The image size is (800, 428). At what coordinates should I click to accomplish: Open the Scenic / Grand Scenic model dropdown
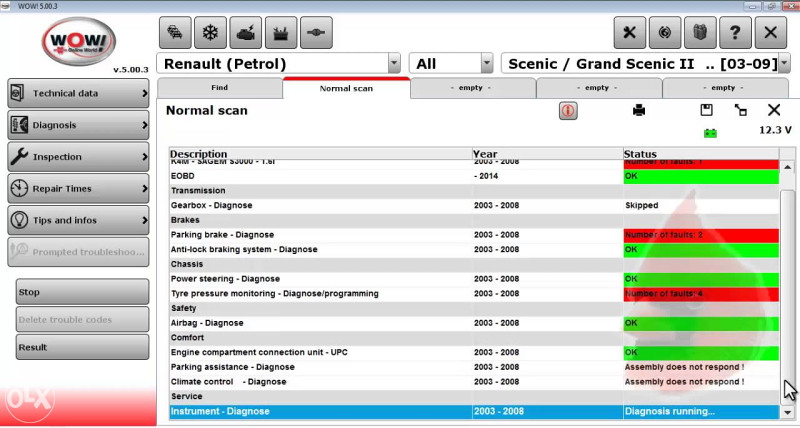[784, 63]
